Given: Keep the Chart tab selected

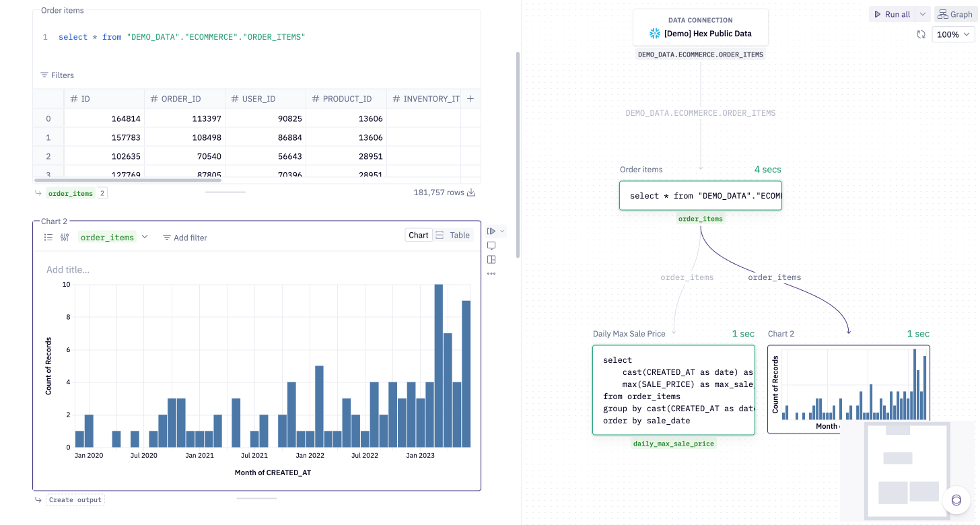Looking at the screenshot, I should (x=418, y=234).
